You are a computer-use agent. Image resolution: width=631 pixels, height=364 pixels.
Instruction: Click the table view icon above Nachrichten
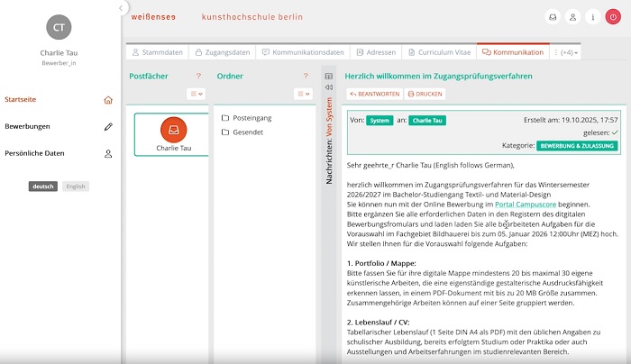[329, 77]
